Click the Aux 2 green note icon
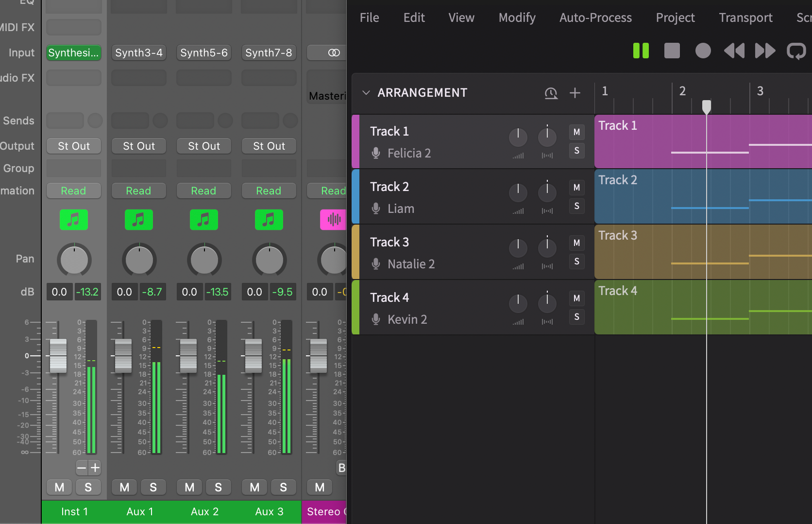The width and height of the screenshot is (812, 524). click(x=204, y=220)
